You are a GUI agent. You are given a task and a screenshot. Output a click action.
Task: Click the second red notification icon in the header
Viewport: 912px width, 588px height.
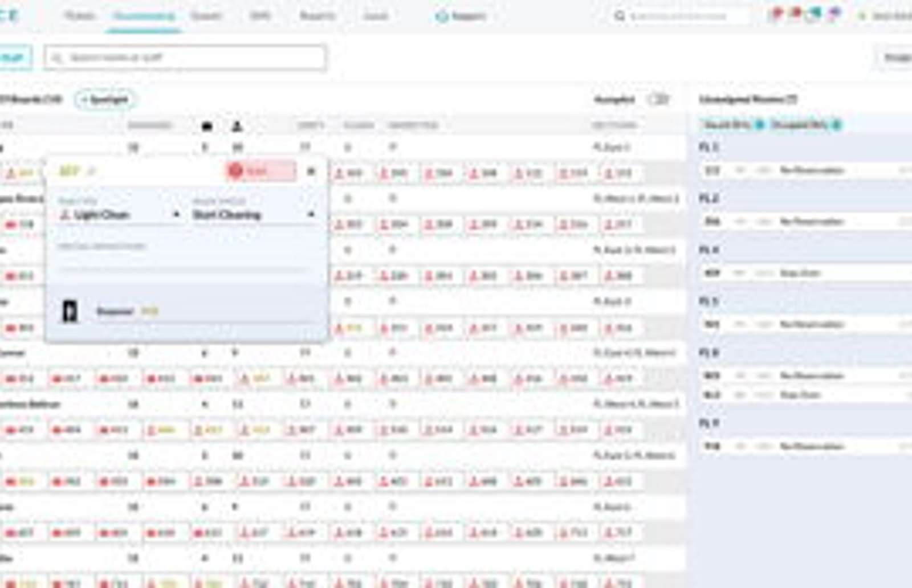796,14
